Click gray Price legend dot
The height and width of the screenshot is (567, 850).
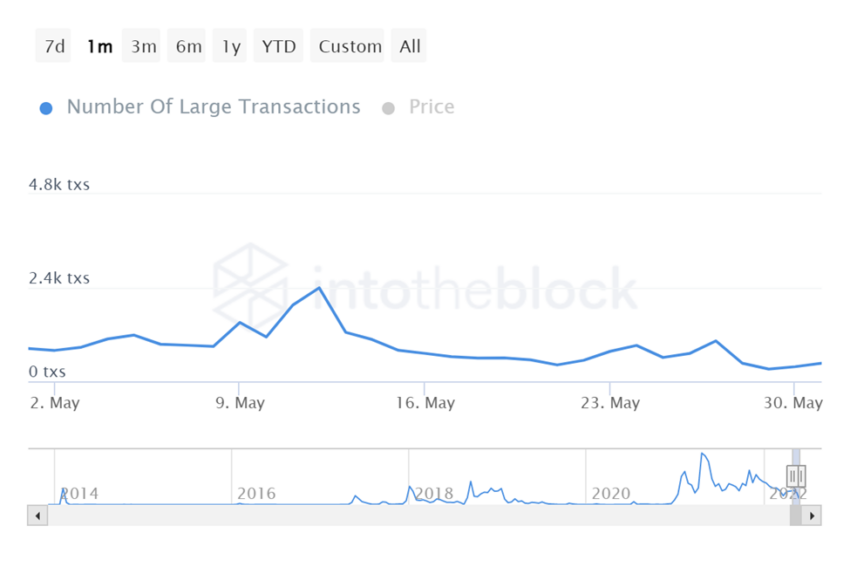pos(388,108)
